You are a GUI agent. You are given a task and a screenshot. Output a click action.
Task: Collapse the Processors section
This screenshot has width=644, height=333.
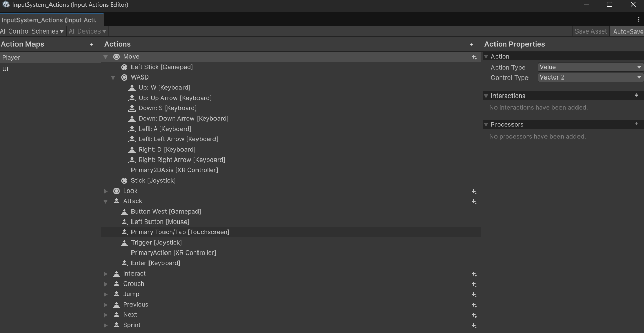pos(486,124)
